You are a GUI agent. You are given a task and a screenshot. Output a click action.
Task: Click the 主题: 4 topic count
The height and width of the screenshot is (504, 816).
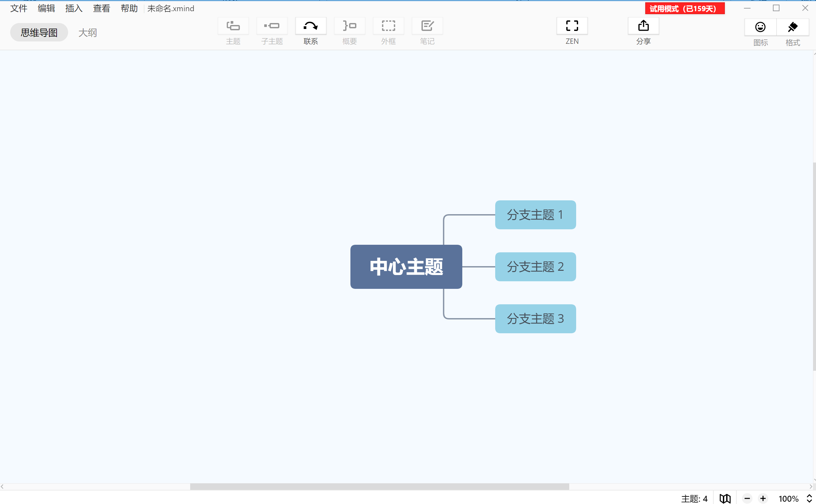click(694, 498)
